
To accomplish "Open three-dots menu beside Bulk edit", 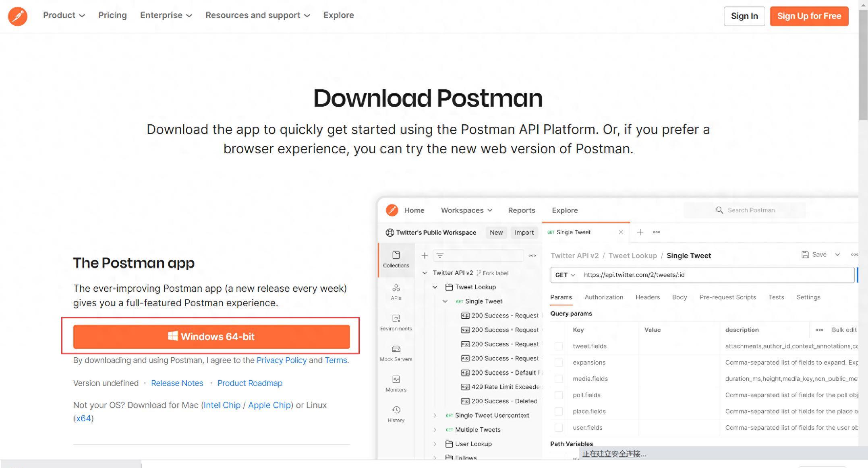I will tap(820, 330).
